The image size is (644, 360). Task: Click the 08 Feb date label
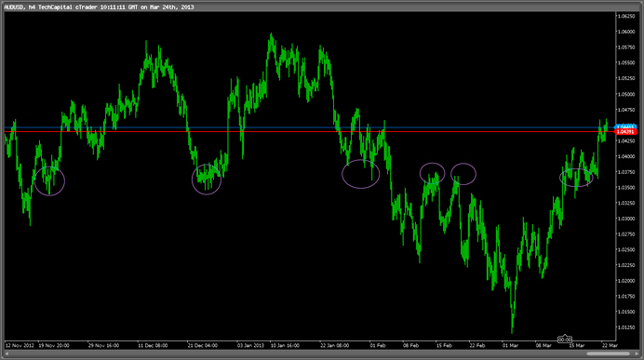point(410,346)
